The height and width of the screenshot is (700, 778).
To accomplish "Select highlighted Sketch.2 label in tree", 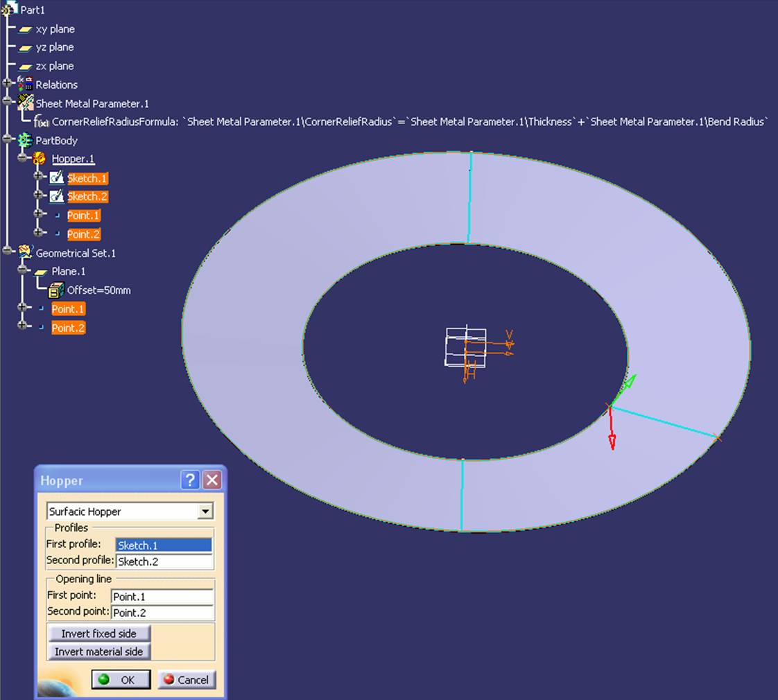I will pos(87,196).
